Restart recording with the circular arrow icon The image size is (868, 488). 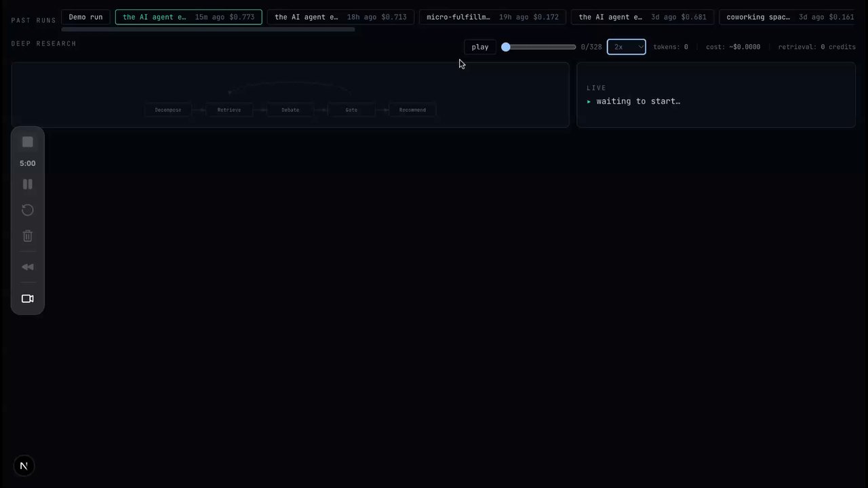28,210
